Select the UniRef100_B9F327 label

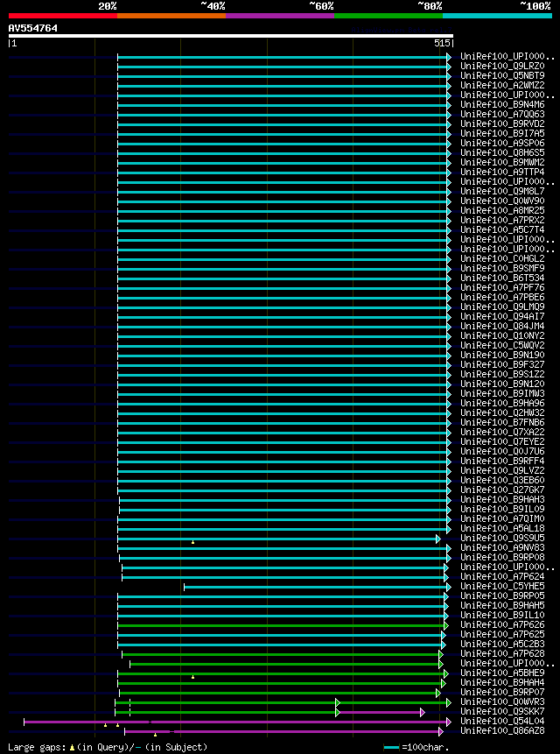502,364
